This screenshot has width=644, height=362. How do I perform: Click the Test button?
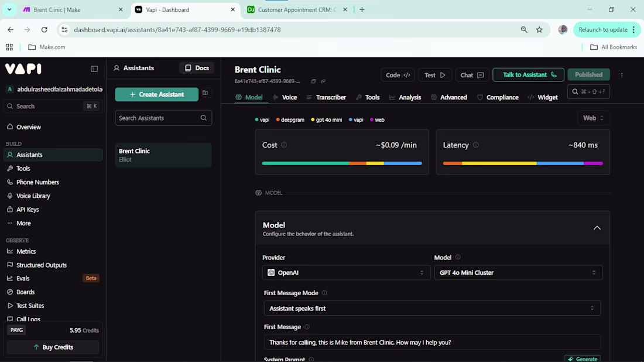pos(435,75)
